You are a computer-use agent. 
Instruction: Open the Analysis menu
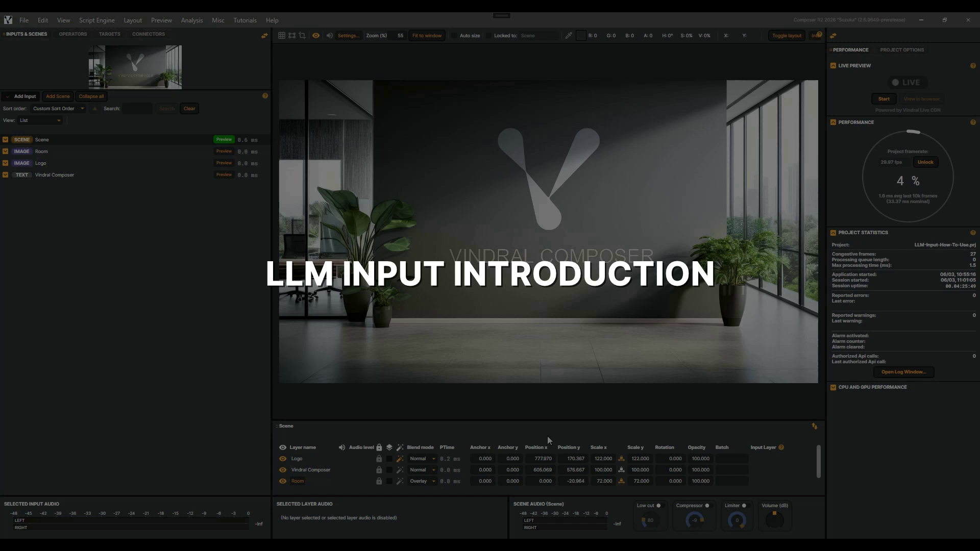(192, 20)
